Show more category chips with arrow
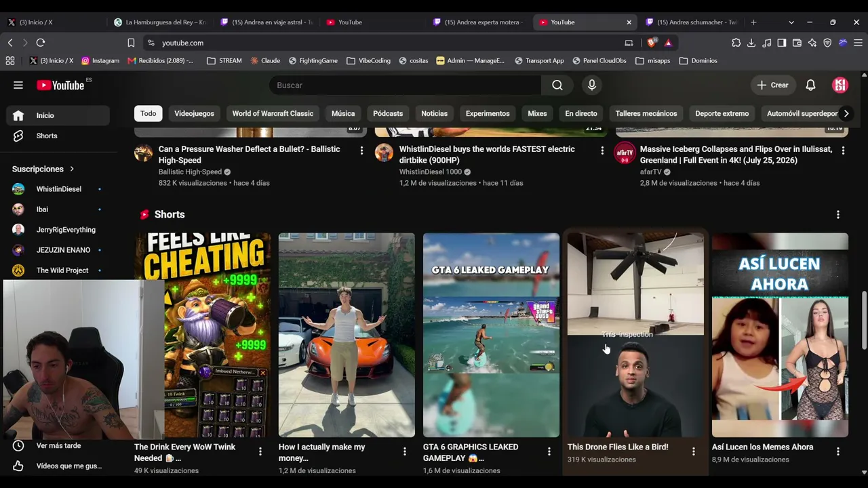This screenshot has height=488, width=868. (x=846, y=114)
